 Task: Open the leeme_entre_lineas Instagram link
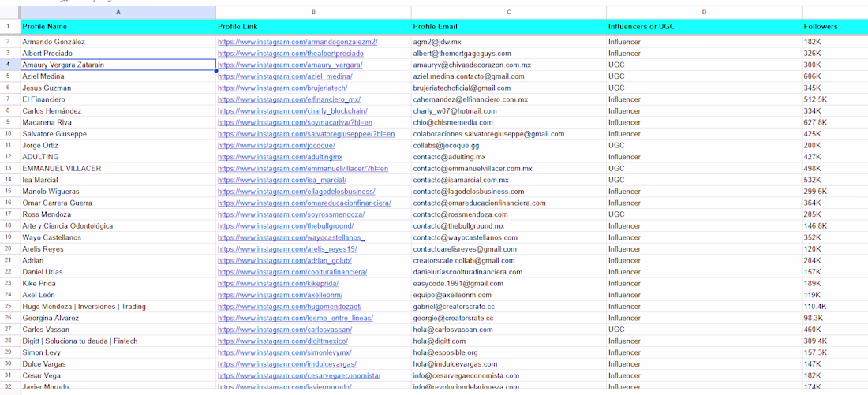pyautogui.click(x=295, y=318)
